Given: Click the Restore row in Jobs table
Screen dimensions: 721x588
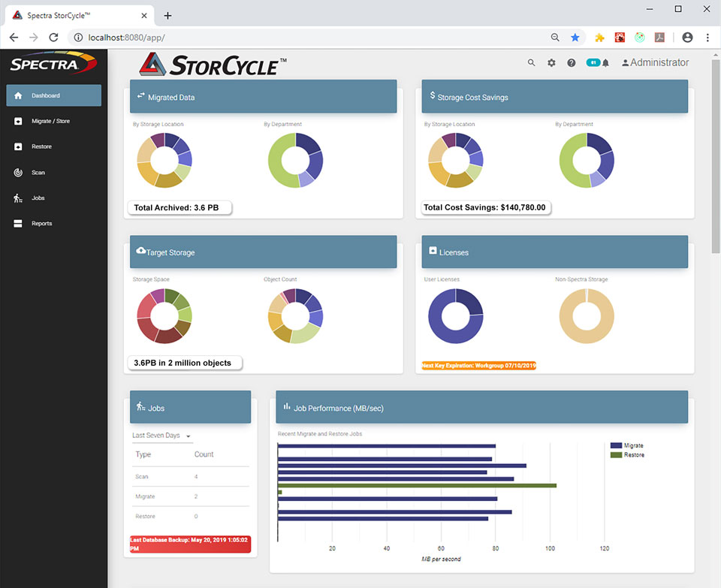Looking at the screenshot, I should pos(190,516).
